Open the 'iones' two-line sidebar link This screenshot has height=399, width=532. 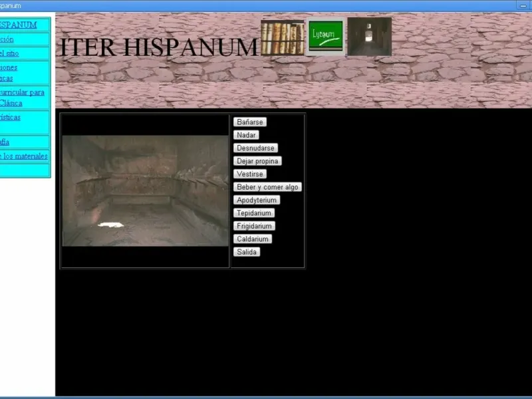coord(9,72)
